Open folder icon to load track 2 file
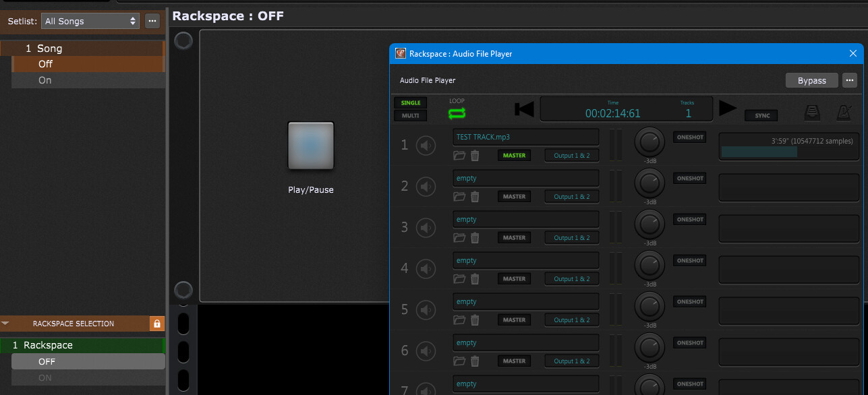868x395 pixels. [x=459, y=197]
